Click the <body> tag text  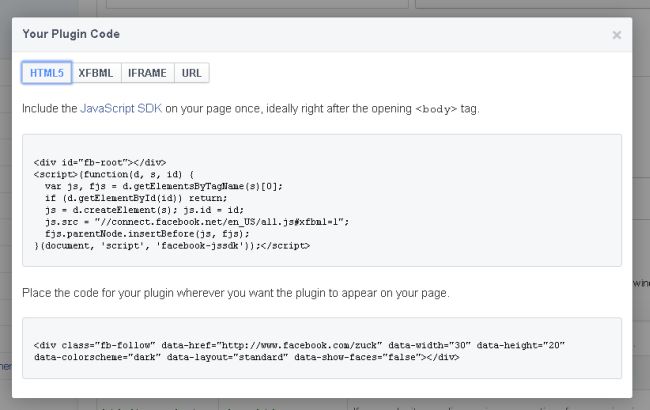click(437, 108)
